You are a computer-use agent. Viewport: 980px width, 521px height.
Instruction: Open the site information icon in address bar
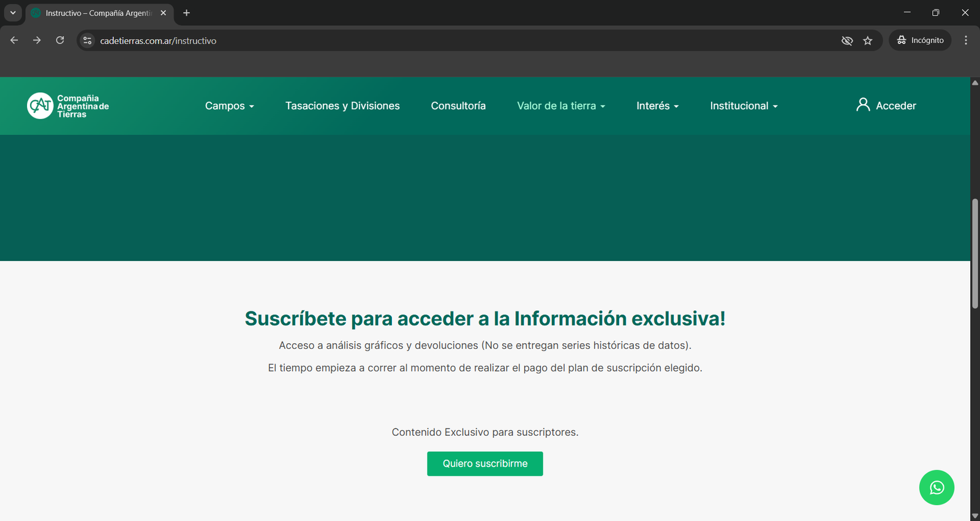[88, 40]
